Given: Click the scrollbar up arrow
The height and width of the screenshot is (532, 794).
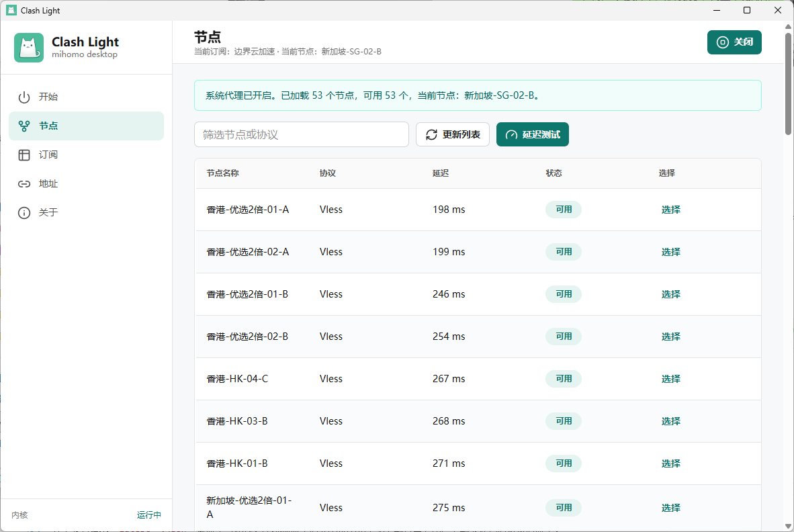Looking at the screenshot, I should [789, 26].
